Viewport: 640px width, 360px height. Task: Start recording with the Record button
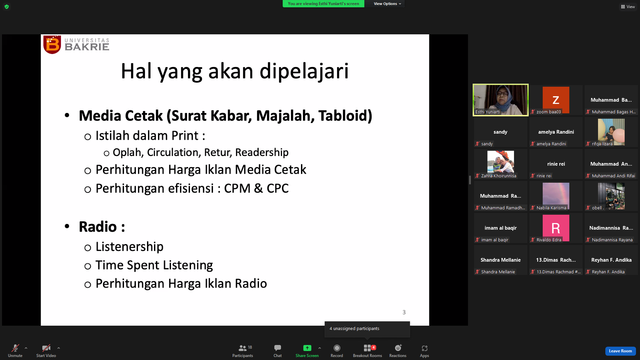tap(337, 350)
